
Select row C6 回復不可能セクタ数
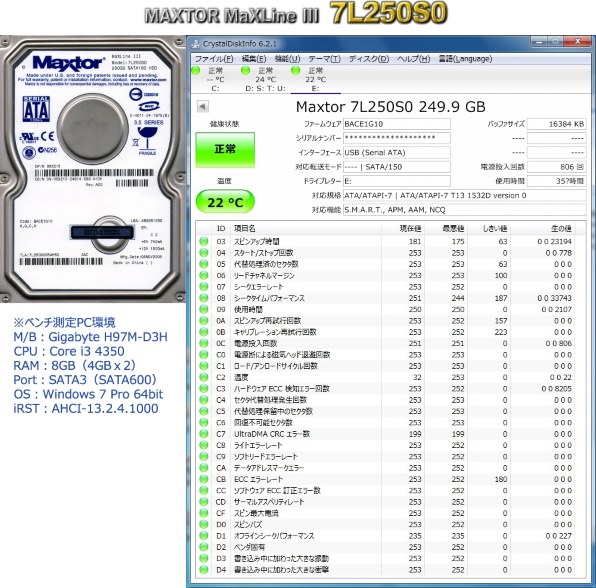click(x=385, y=423)
